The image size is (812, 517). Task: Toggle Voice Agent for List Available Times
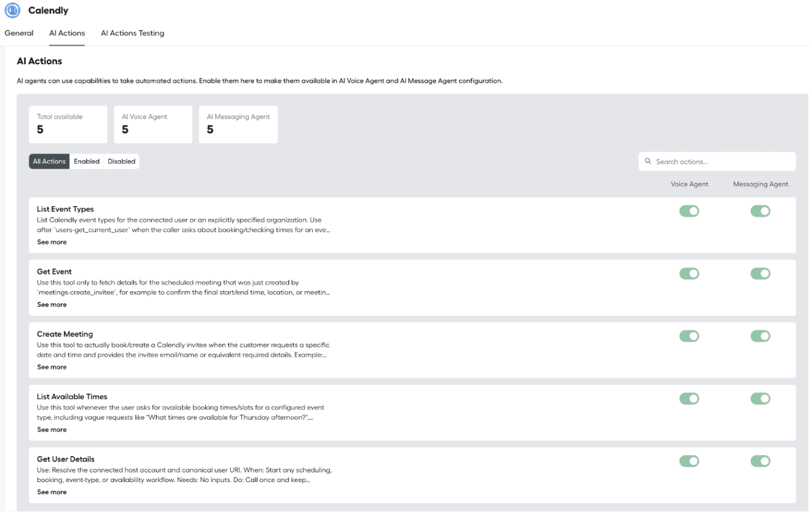click(689, 399)
